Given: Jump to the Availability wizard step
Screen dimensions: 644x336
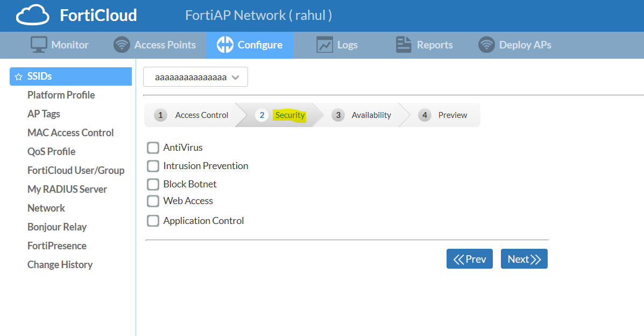Looking at the screenshot, I should pyautogui.click(x=362, y=115).
